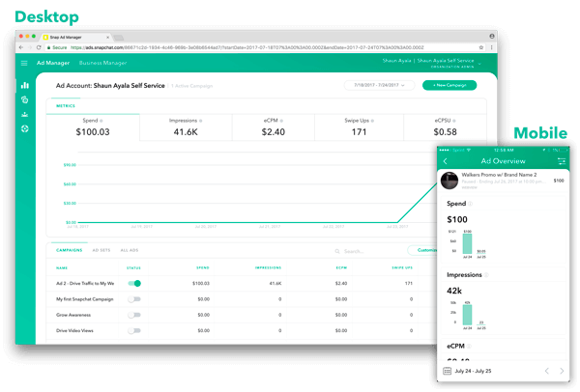Select the Spend metric card
The image size is (580, 392).
pos(93,127)
